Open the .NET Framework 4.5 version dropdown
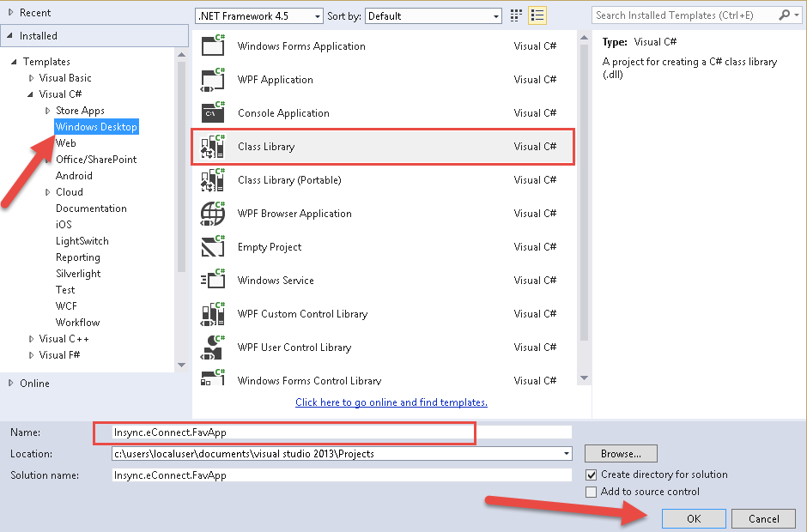This screenshot has width=807, height=532. (x=259, y=16)
